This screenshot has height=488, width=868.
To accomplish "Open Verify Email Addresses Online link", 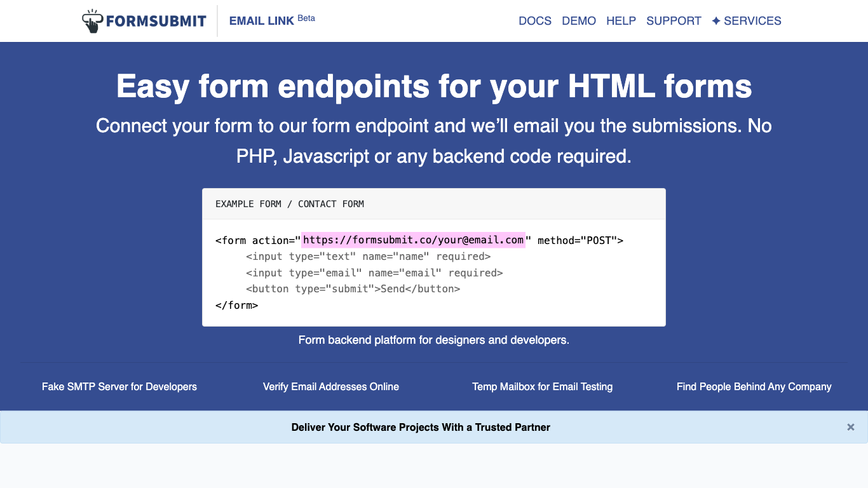I will click(x=331, y=386).
